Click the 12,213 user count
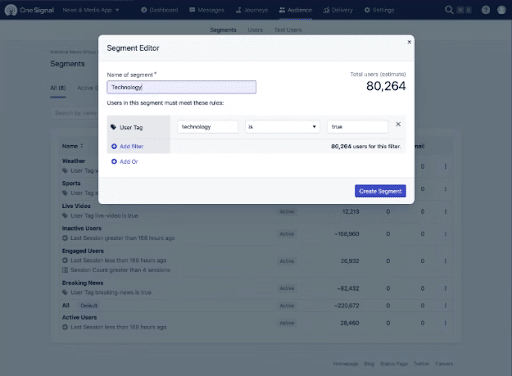This screenshot has width=512, height=376. pos(351,212)
